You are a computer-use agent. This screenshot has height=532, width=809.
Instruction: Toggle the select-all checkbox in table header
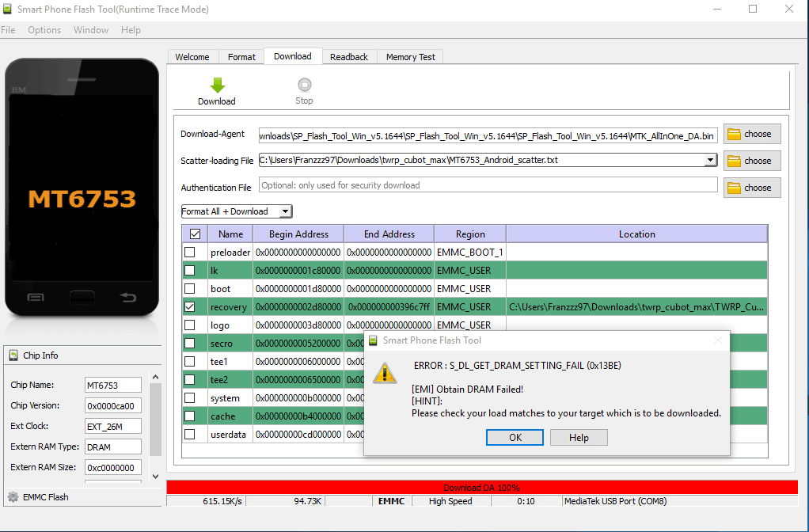click(195, 234)
